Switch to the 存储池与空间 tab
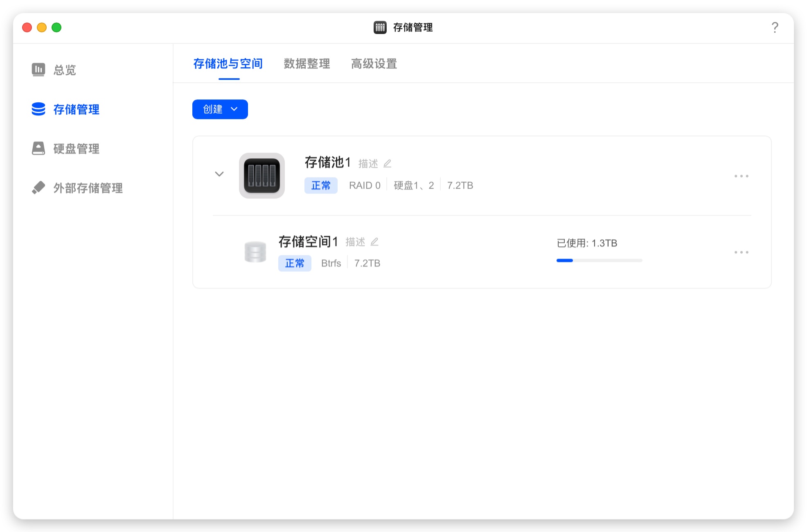This screenshot has height=532, width=807. tap(228, 63)
